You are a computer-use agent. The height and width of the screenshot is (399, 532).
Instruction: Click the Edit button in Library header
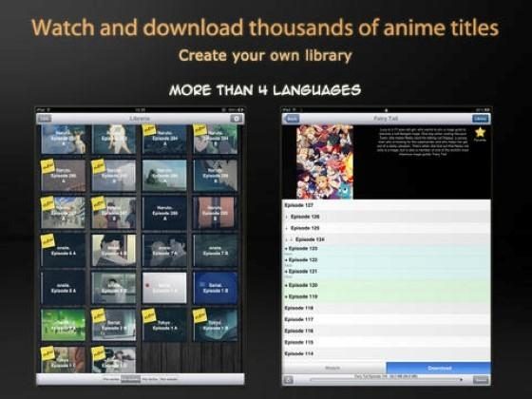click(45, 119)
